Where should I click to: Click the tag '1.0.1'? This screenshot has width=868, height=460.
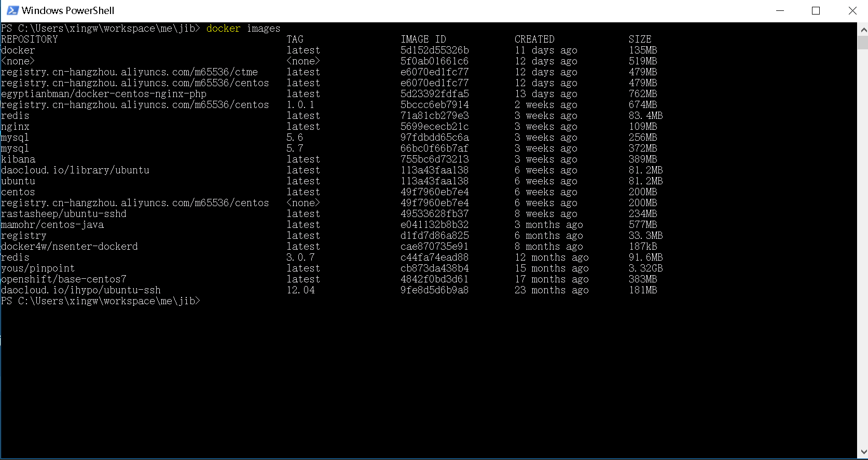(300, 105)
